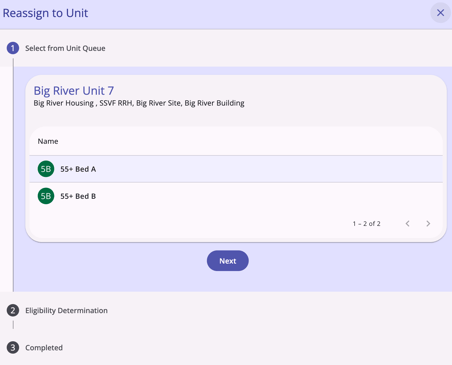Image resolution: width=452 pixels, height=365 pixels.
Task: Click the green 5B avatar for Bed B
Action: pyautogui.click(x=46, y=196)
